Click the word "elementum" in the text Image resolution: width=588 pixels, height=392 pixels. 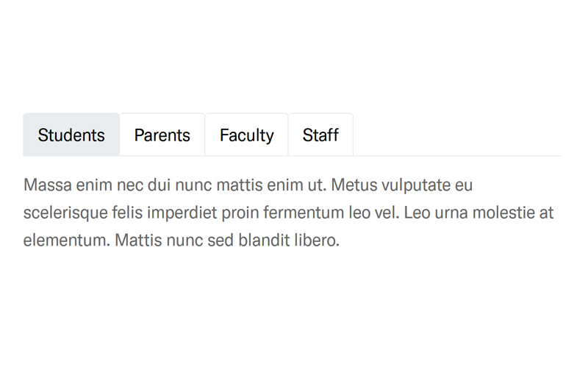(x=65, y=240)
